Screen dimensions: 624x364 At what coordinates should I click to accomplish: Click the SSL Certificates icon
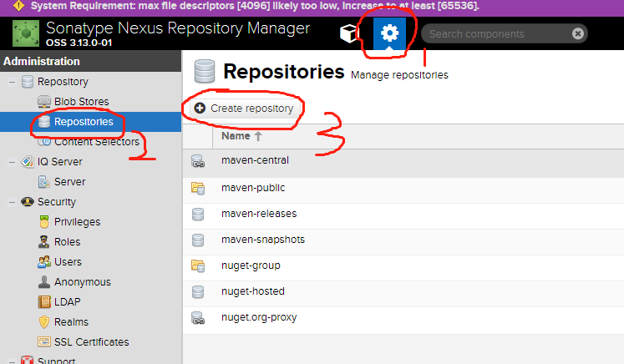(44, 341)
